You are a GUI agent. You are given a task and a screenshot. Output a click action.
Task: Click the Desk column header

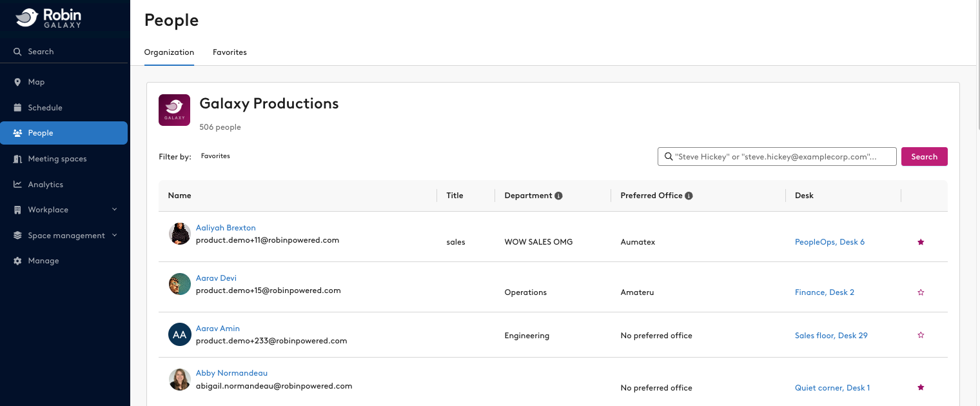click(804, 196)
